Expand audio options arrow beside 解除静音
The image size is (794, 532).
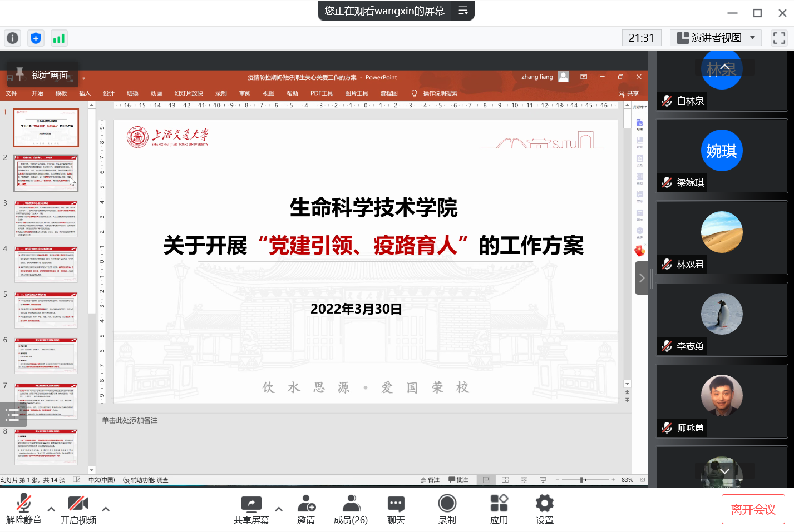[51, 509]
